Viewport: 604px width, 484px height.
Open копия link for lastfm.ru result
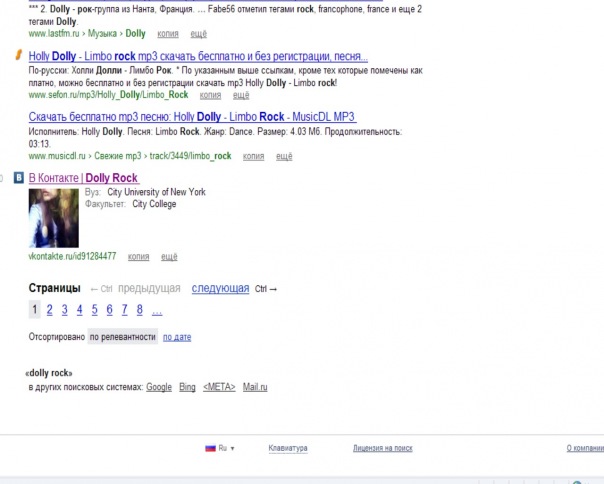click(x=168, y=34)
